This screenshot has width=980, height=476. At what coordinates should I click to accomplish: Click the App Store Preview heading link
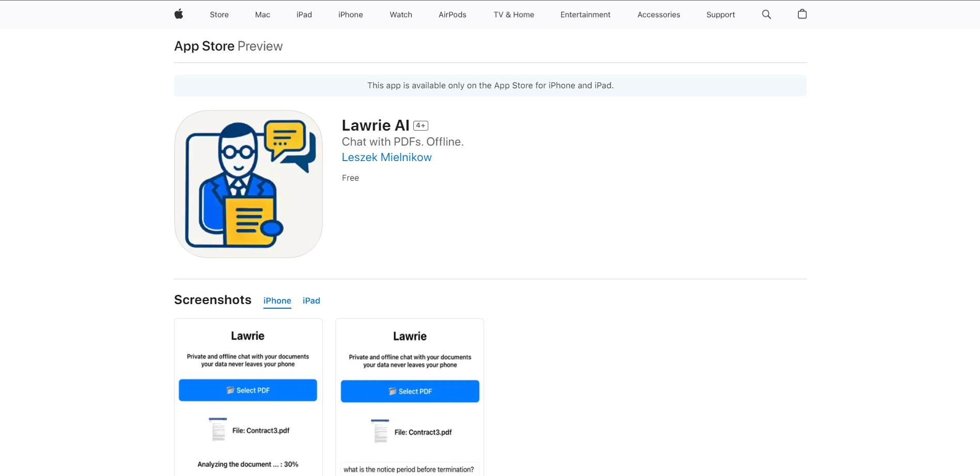pyautogui.click(x=228, y=46)
